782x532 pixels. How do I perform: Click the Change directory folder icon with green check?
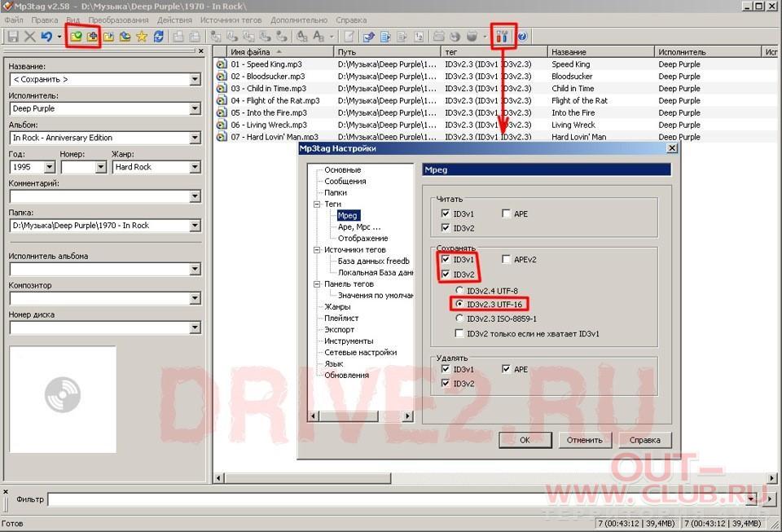click(x=75, y=37)
